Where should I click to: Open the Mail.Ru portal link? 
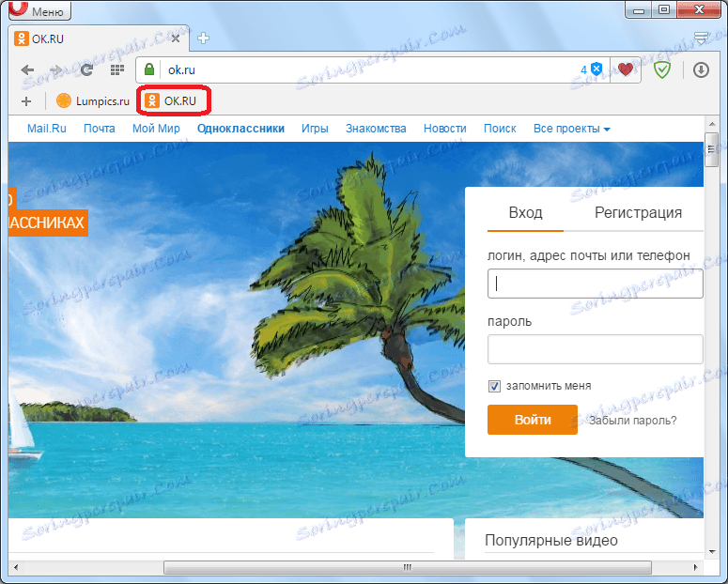tap(46, 129)
